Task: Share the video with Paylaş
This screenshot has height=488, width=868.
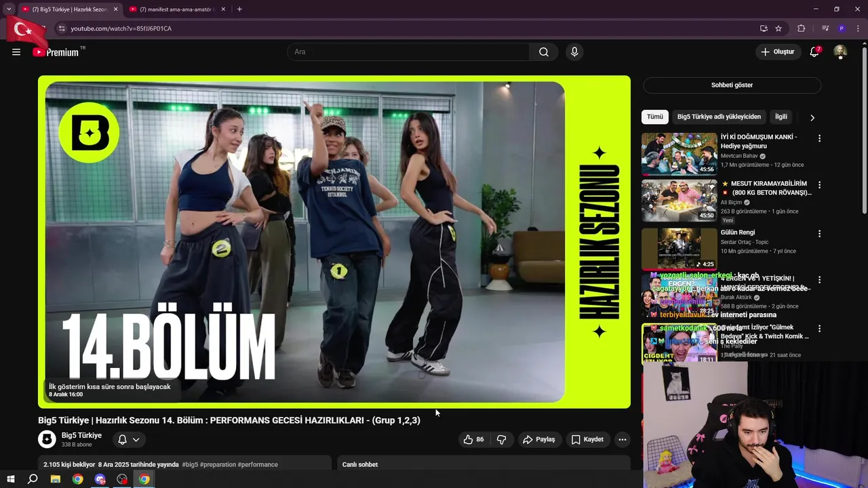Action: [x=539, y=440]
